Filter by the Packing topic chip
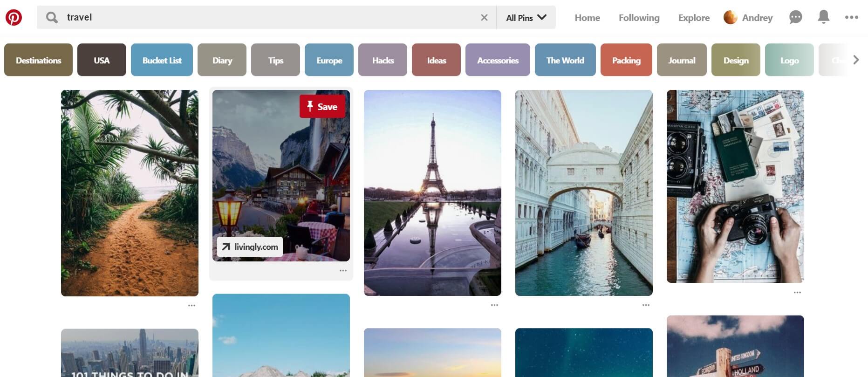 626,60
